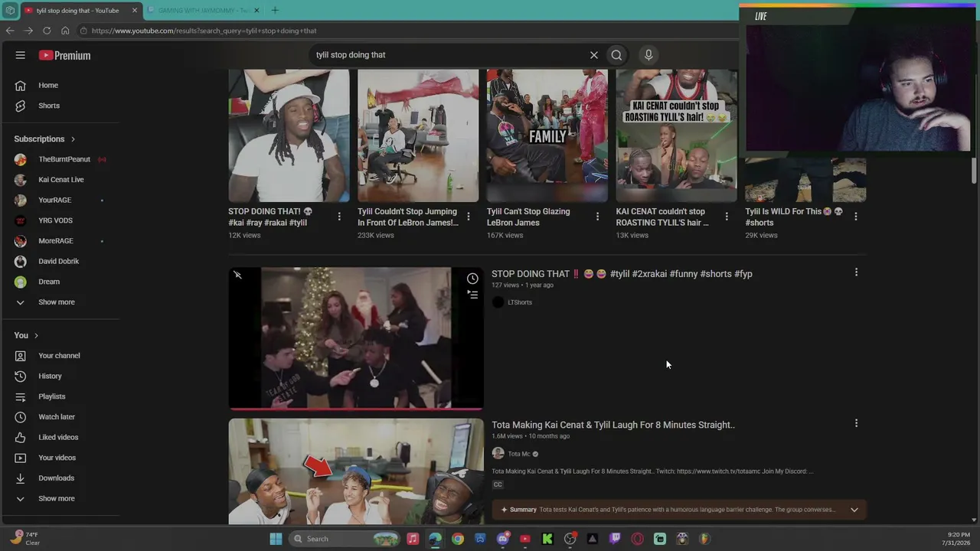Image resolution: width=980 pixels, height=551 pixels.
Task: Open the browser workspaces icon
Action: [10, 11]
